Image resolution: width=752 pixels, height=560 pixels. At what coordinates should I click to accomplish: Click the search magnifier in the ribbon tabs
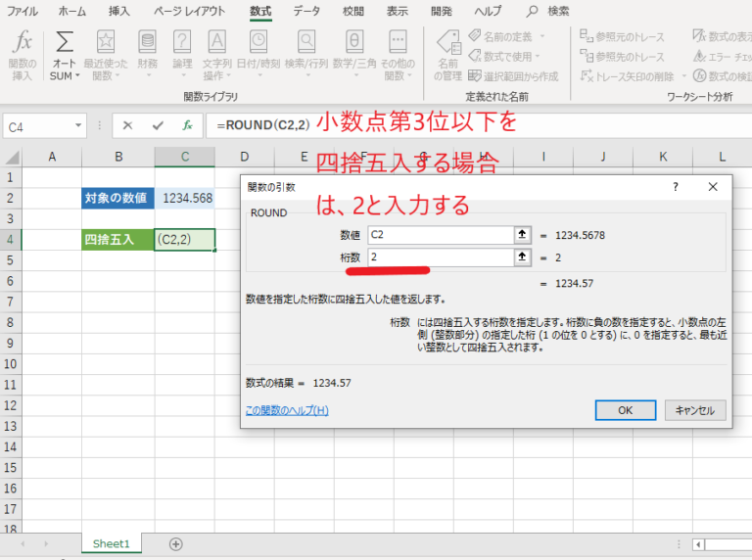532,11
